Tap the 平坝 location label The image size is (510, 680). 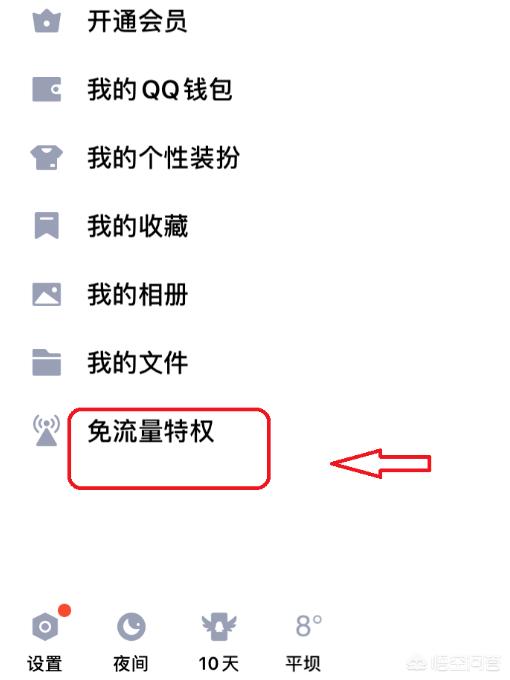[303, 664]
